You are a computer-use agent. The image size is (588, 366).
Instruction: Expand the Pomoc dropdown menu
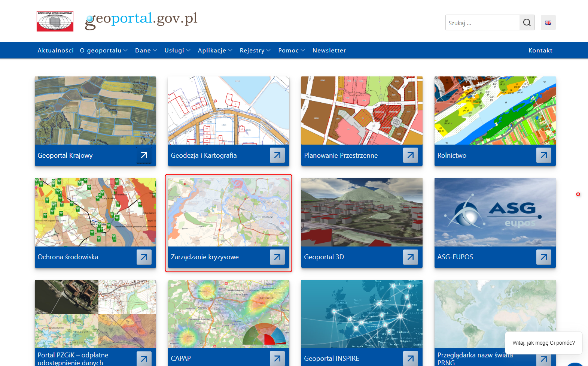coord(292,50)
